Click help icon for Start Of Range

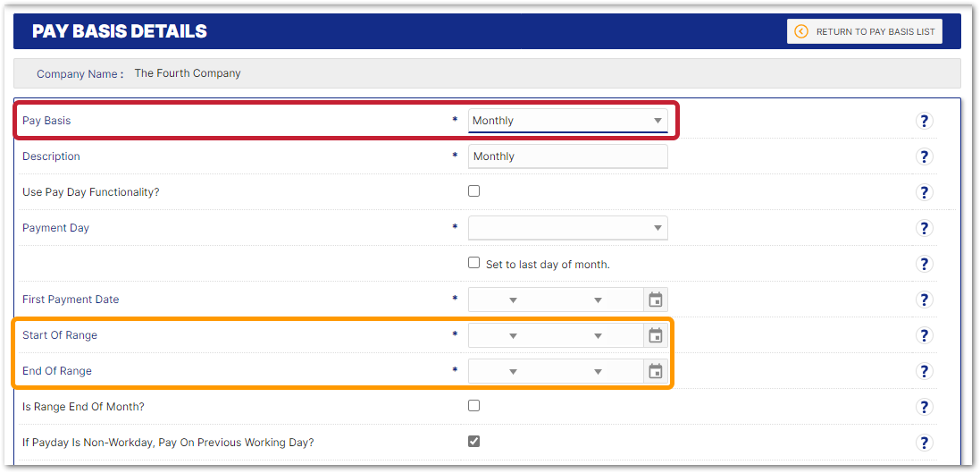[925, 335]
